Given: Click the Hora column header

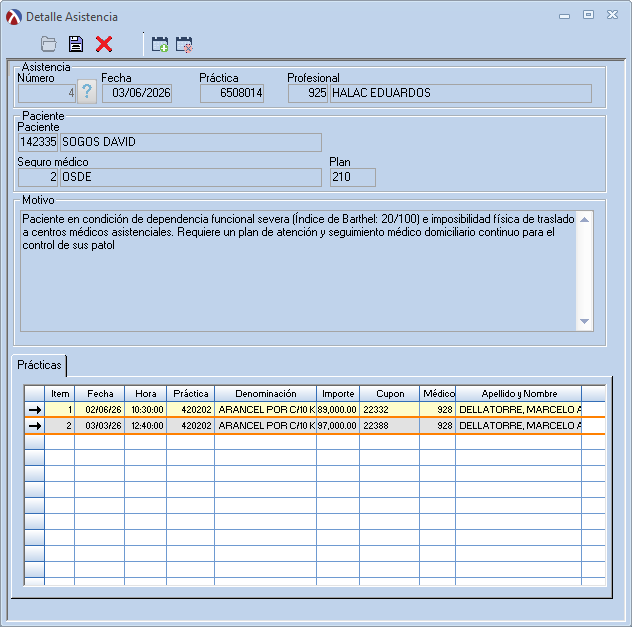Looking at the screenshot, I should (146, 394).
